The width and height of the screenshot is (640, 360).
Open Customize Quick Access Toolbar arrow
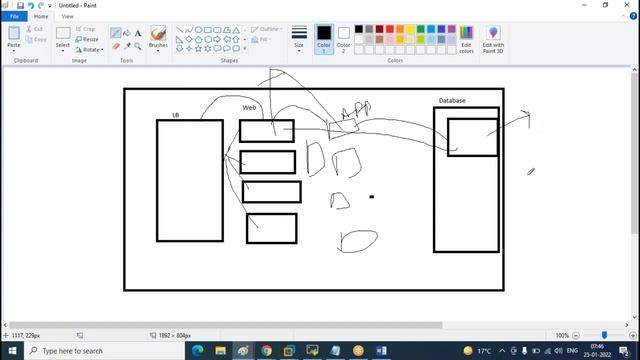pos(50,6)
